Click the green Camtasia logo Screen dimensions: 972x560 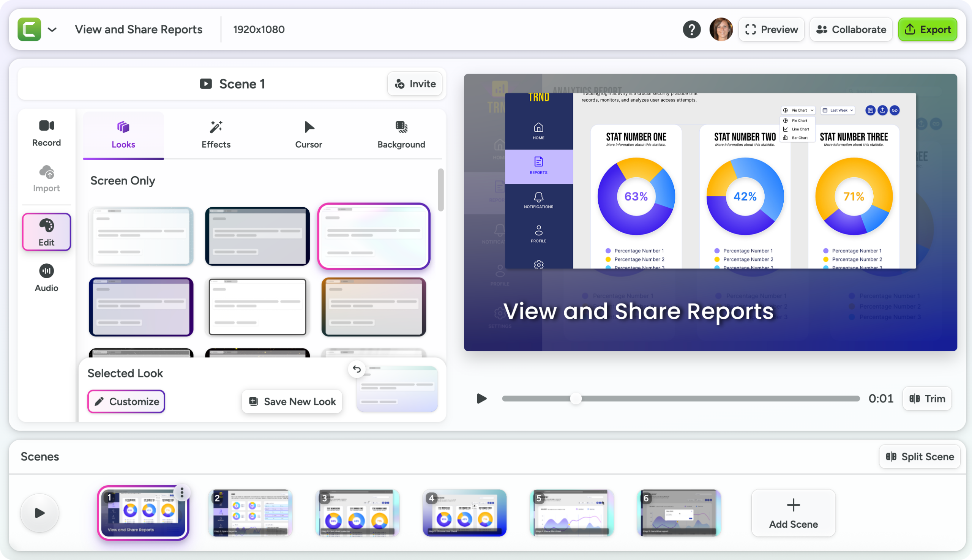pos(29,29)
